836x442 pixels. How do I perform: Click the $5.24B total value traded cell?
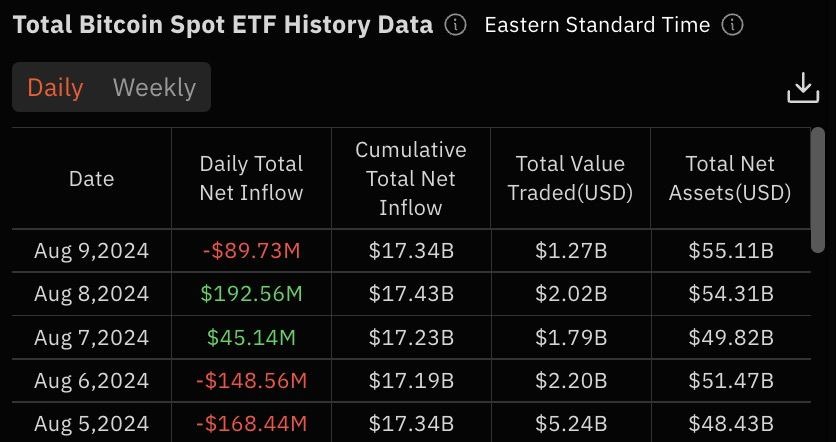pos(570,424)
